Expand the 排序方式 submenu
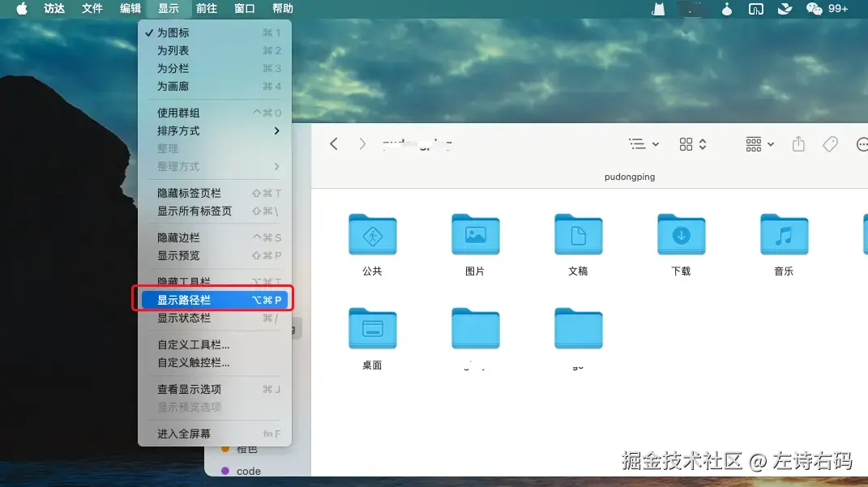This screenshot has height=487, width=868. (x=215, y=130)
